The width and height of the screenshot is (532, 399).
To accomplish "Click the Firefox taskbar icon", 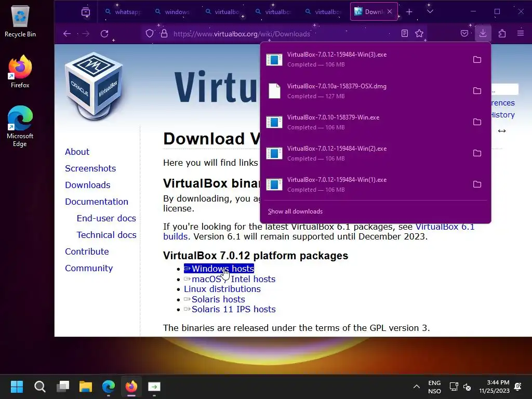I will pyautogui.click(x=131, y=387).
